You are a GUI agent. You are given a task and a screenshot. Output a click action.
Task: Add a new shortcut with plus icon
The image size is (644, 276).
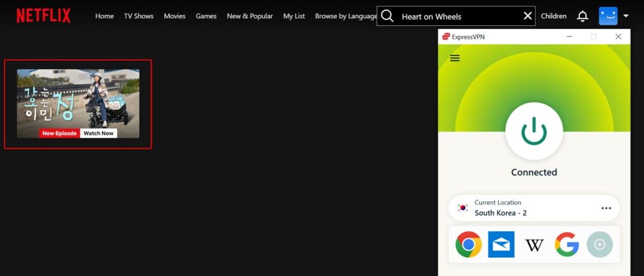(599, 245)
